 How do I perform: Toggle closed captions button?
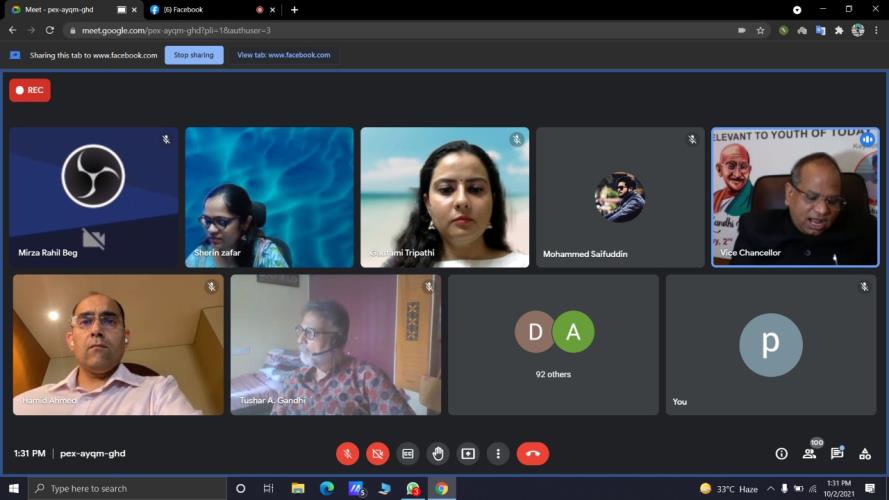point(407,453)
